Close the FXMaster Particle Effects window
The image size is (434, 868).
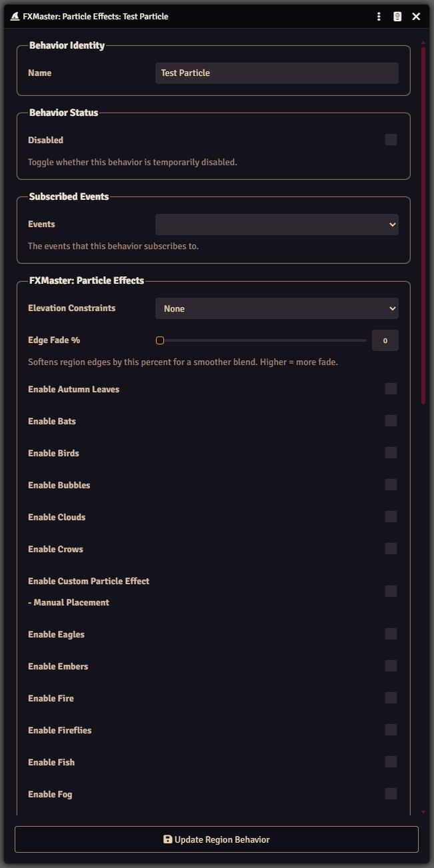416,17
